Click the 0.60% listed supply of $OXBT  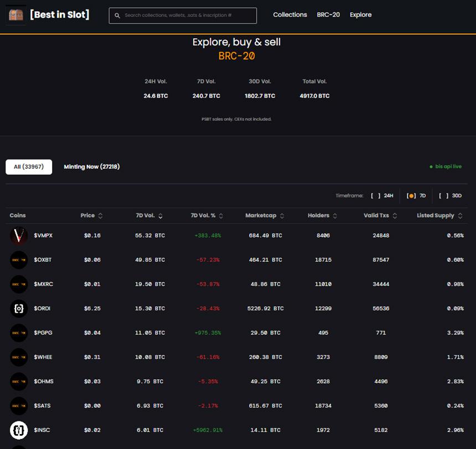tap(456, 260)
